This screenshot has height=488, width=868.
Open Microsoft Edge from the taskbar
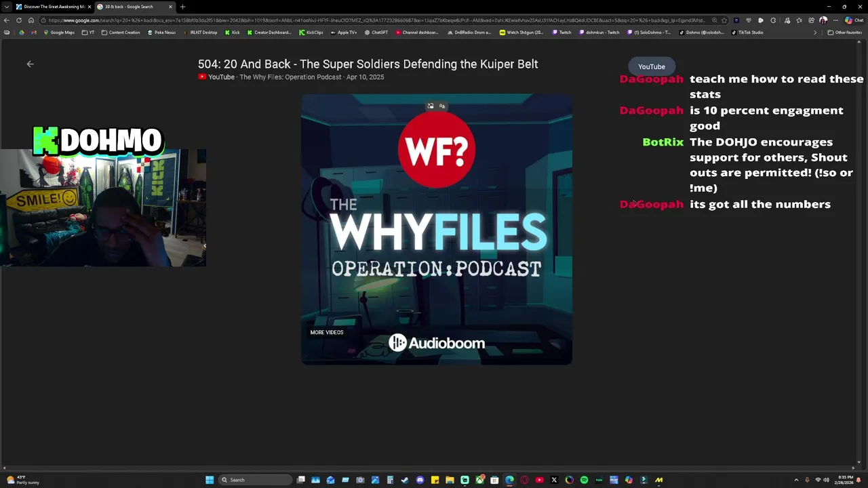point(509,480)
